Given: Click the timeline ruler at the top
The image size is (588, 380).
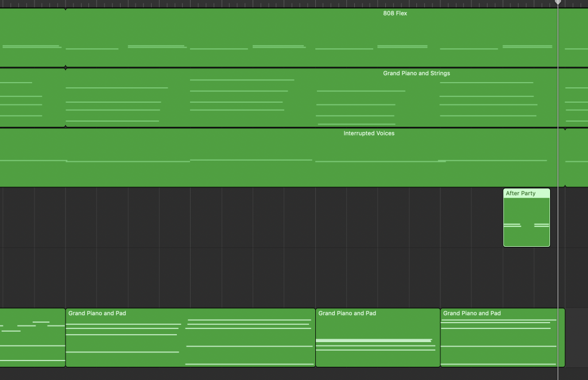Looking at the screenshot, I should [x=287, y=3].
